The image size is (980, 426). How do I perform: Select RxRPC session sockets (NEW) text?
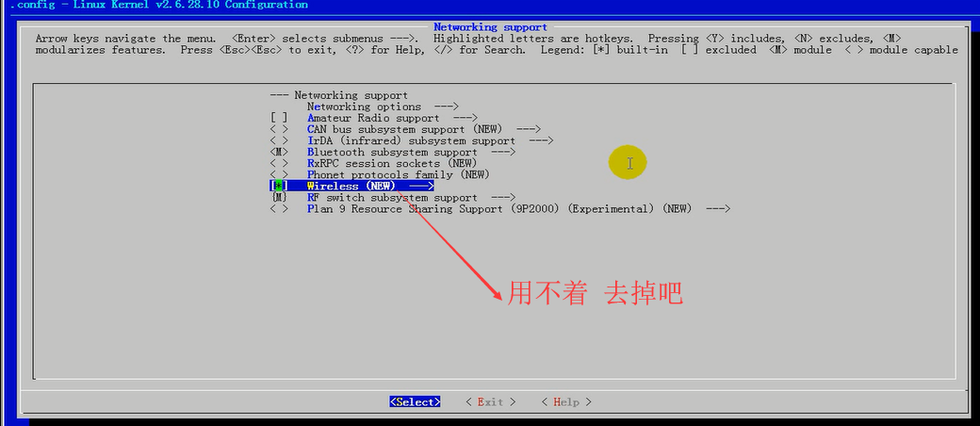(392, 163)
